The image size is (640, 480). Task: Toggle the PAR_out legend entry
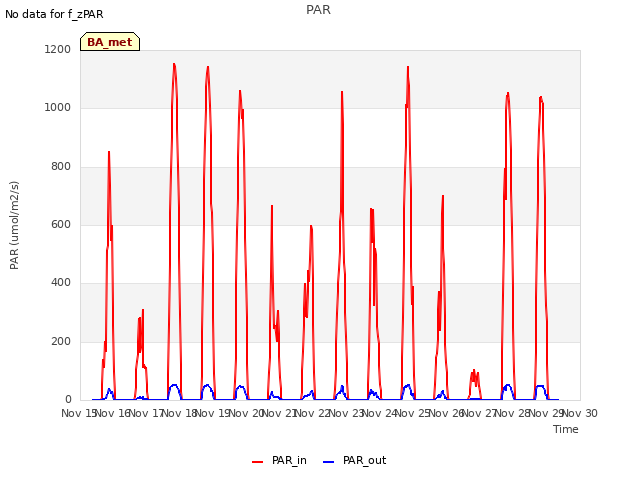(x=354, y=460)
